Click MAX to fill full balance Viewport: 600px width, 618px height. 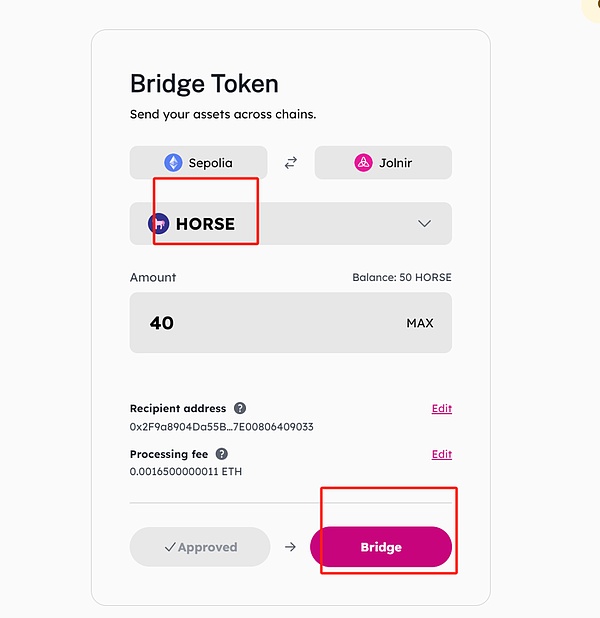coord(420,323)
